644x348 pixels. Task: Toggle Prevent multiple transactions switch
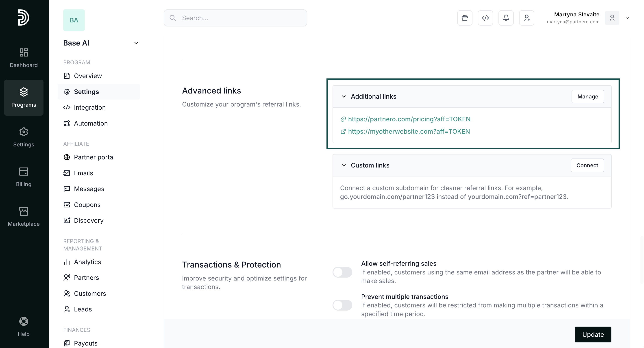[x=342, y=305]
